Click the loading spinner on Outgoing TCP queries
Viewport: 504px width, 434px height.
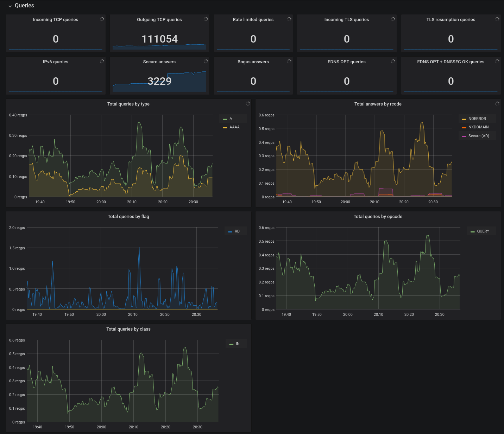(x=206, y=19)
